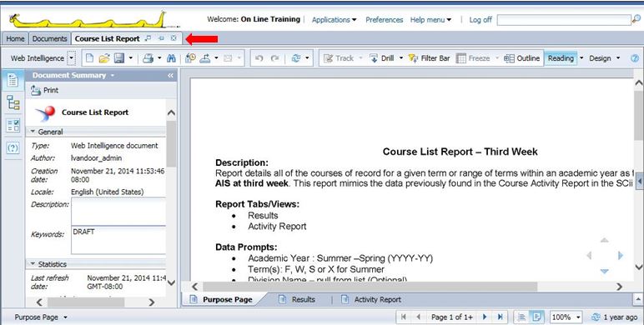644x325 pixels.
Task: Click the Keywords text field
Action: pos(118,240)
